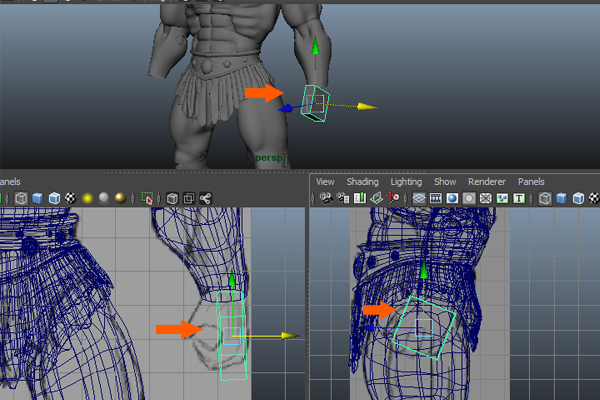600x400 pixels.
Task: Toggle the safe title icon marked T
Action: (519, 199)
